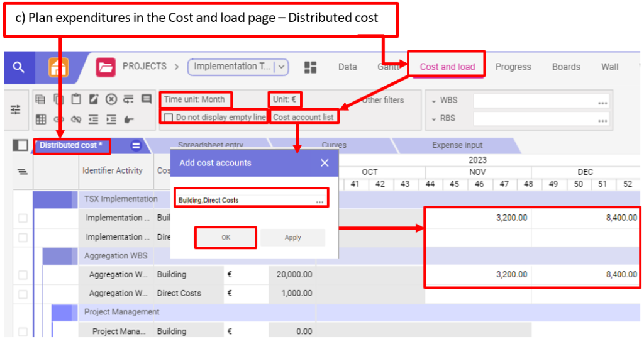Click the circled X delete icon
This screenshot has width=644, height=339.
pyautogui.click(x=111, y=99)
